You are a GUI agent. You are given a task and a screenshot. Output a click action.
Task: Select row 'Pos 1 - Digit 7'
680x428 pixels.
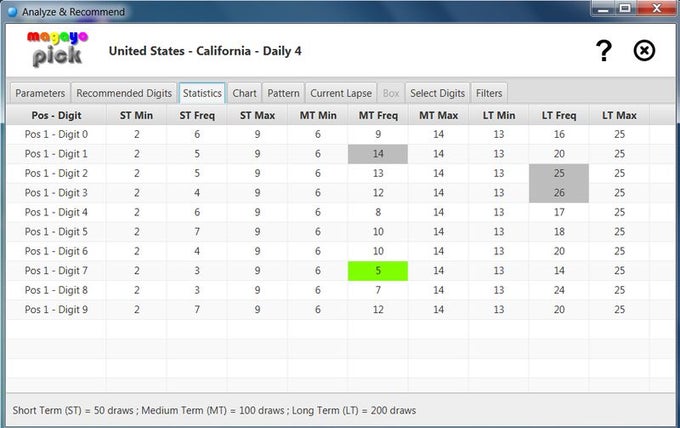[340, 271]
